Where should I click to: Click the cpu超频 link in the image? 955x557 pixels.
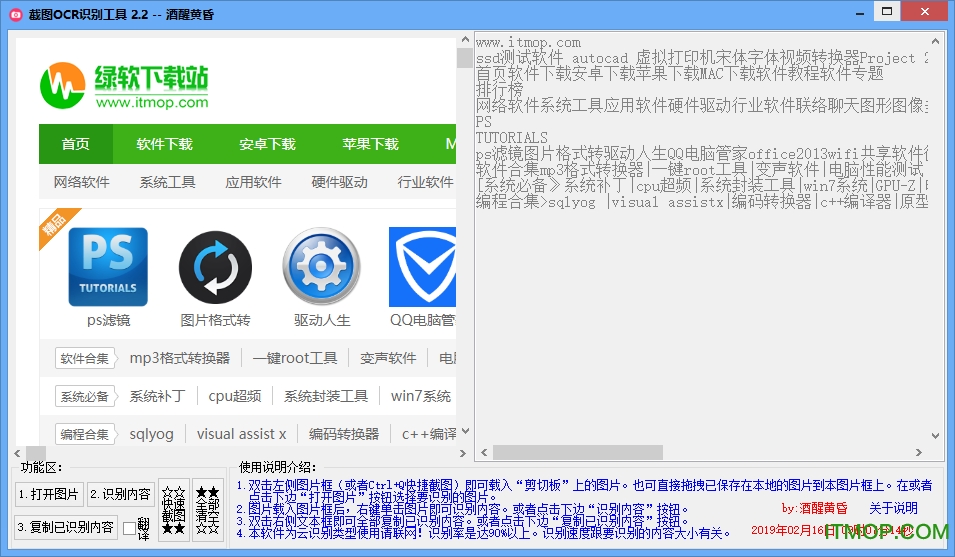pyautogui.click(x=234, y=396)
